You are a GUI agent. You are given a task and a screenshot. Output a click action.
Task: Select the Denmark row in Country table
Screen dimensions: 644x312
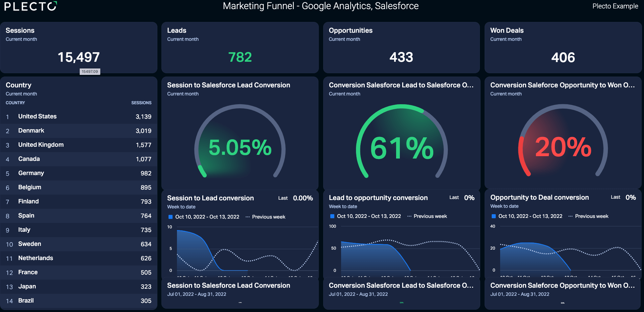click(x=78, y=131)
